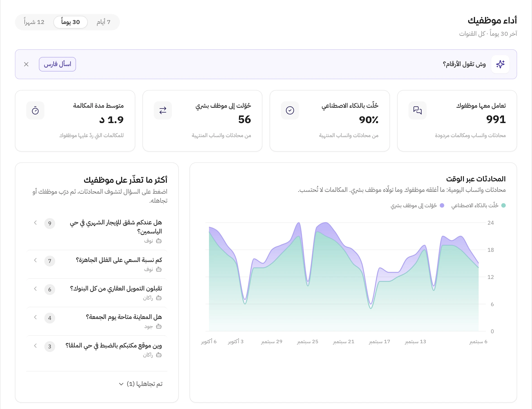
Task: Click the checkmark circle icon on 90% card
Action: [290, 110]
